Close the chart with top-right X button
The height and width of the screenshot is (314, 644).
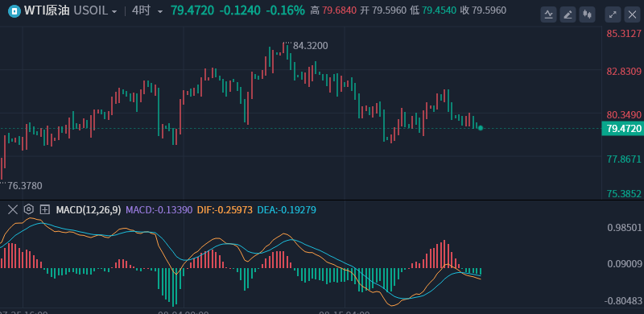pos(632,14)
